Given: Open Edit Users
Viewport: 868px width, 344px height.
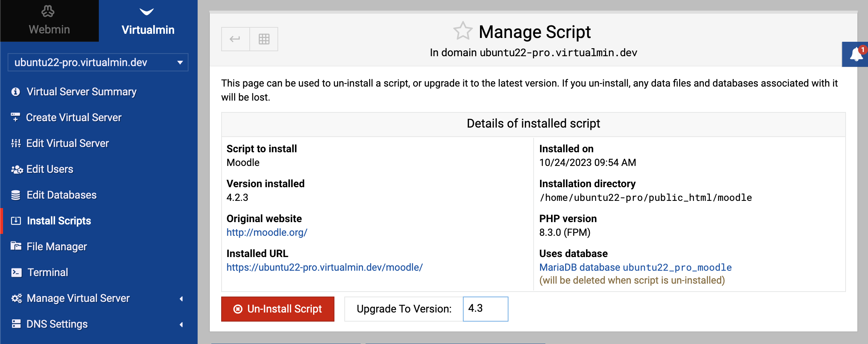Looking at the screenshot, I should (x=50, y=169).
